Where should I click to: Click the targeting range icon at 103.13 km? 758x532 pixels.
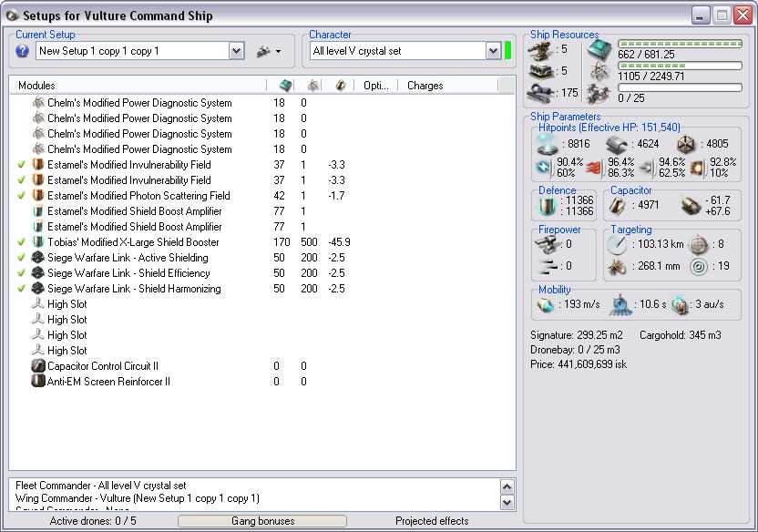(x=618, y=244)
